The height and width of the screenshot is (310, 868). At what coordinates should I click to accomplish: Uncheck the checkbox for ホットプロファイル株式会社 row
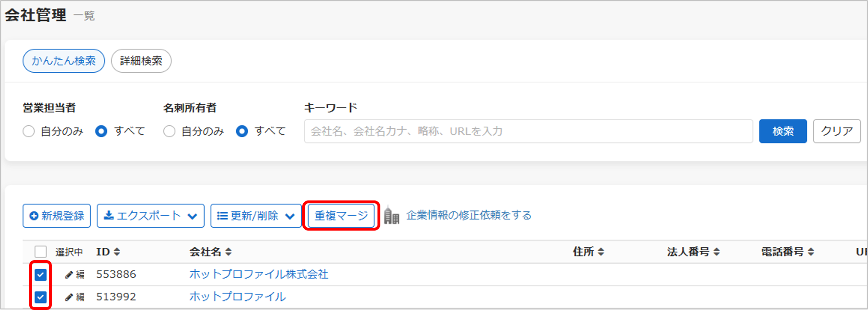[41, 275]
